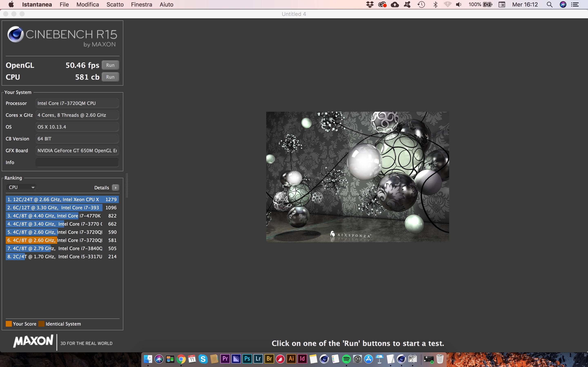The height and width of the screenshot is (367, 588).
Task: Open Spotlight search magnifier icon
Action: [x=550, y=5]
